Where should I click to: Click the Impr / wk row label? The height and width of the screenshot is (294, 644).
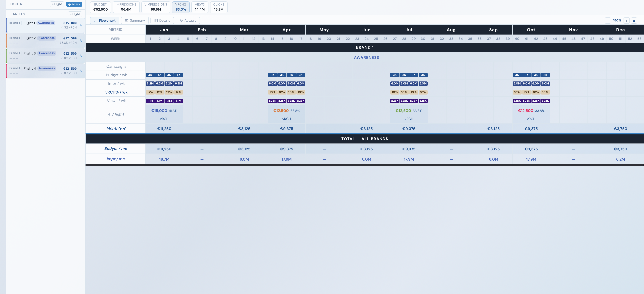coord(116,83)
